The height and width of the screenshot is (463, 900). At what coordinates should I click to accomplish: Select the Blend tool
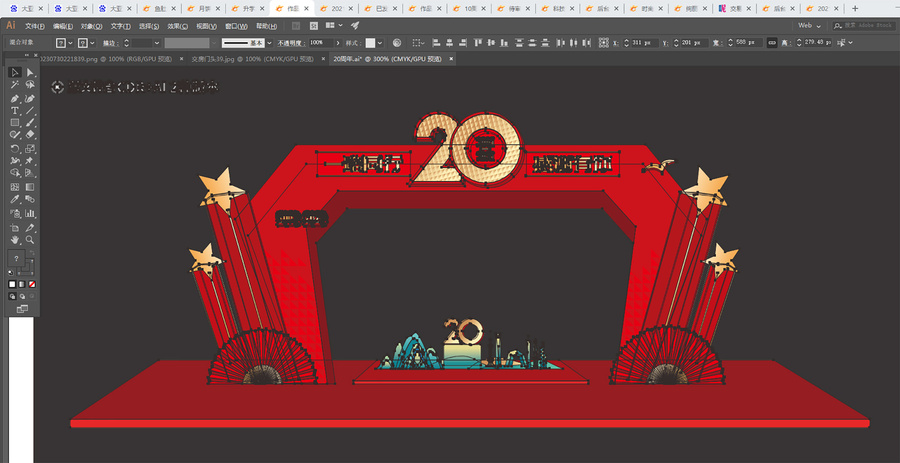coord(30,200)
